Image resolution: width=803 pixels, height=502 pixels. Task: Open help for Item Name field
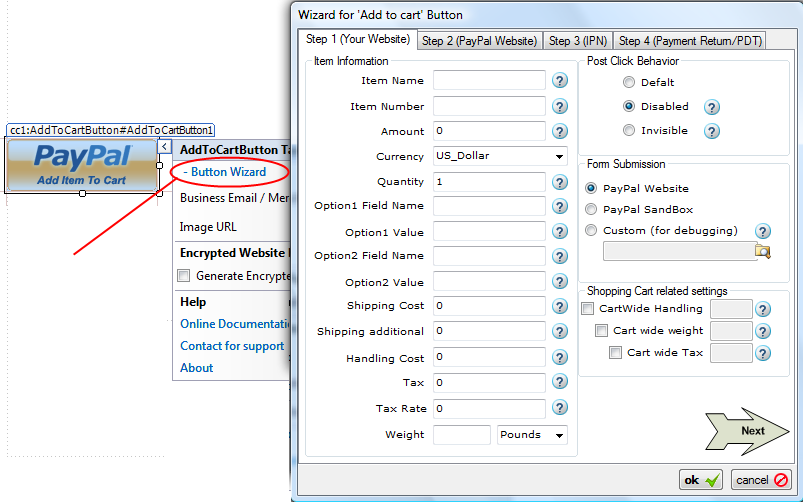560,80
